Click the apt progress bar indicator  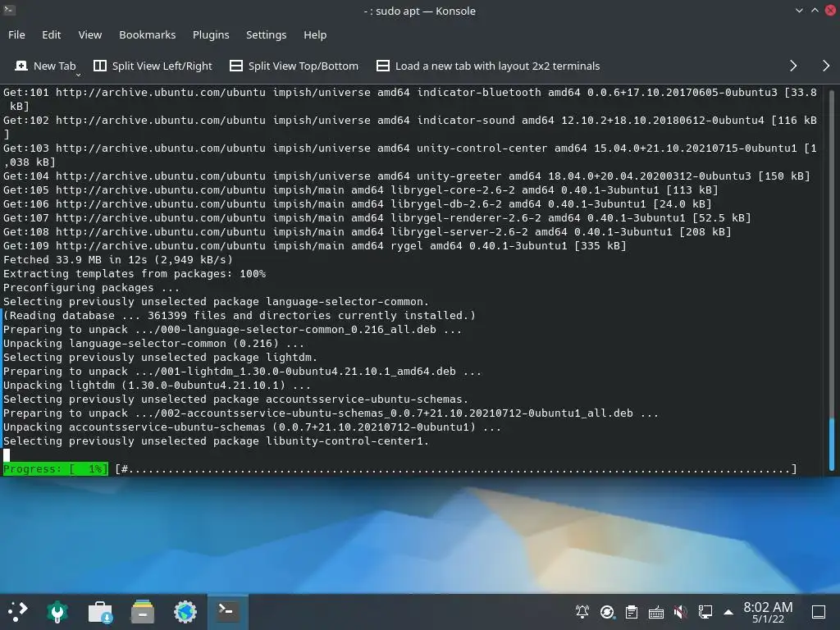(456, 469)
